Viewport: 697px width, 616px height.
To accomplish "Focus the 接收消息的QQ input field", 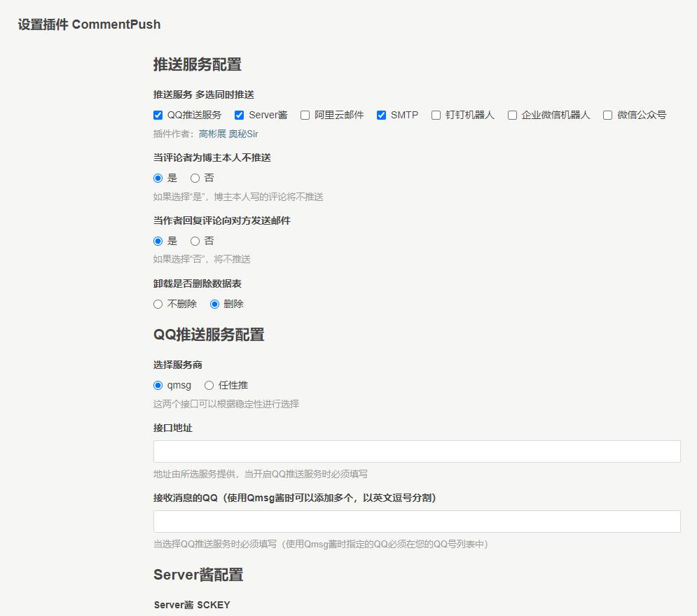I will pyautogui.click(x=417, y=521).
